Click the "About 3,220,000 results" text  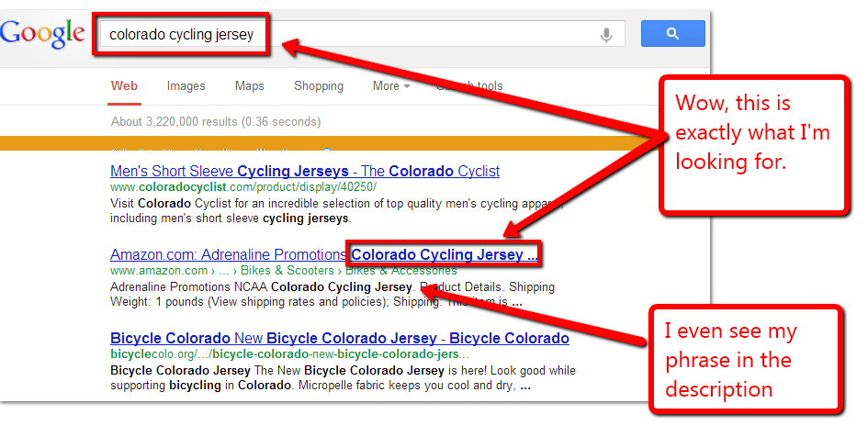tap(216, 121)
